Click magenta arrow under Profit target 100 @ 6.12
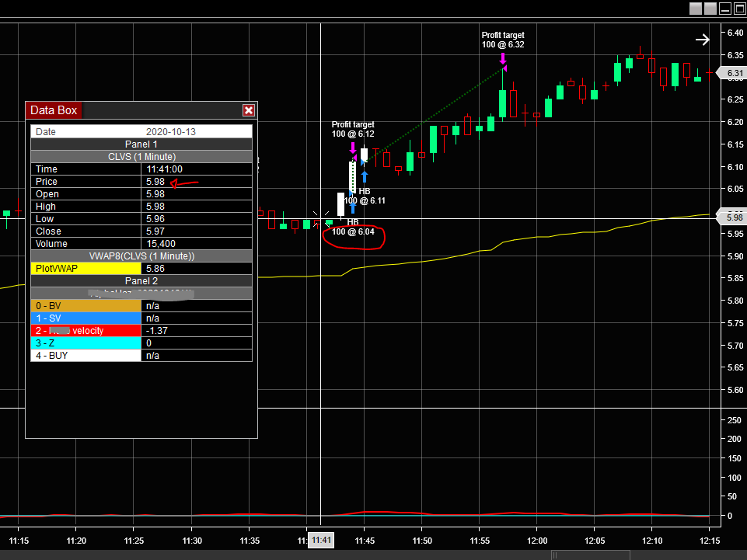This screenshot has height=560, width=747. click(x=353, y=147)
